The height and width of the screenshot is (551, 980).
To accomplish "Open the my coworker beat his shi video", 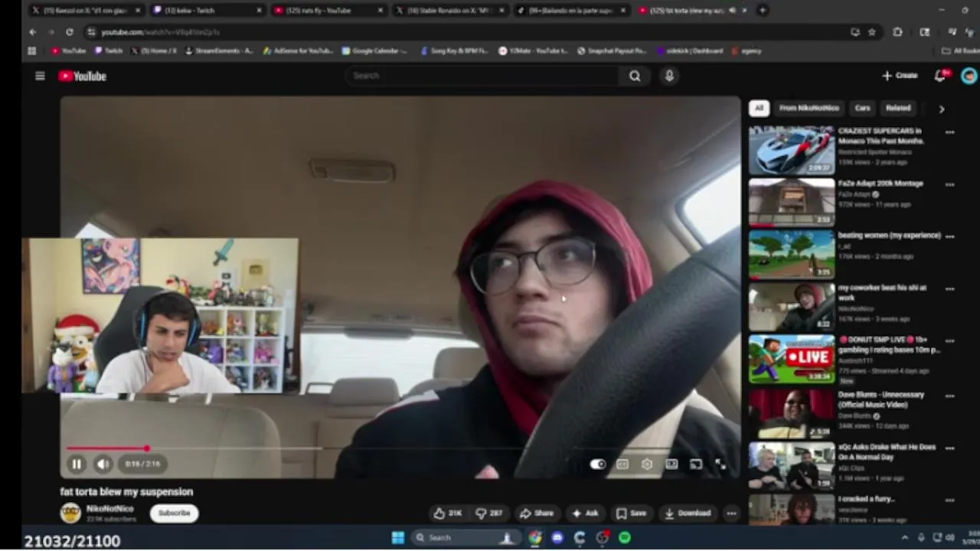I will (x=792, y=307).
